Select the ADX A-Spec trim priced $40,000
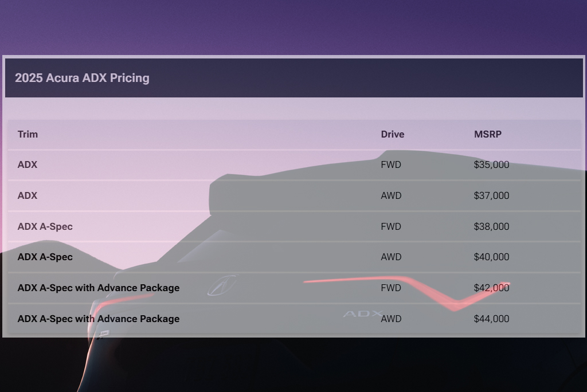 click(x=45, y=257)
